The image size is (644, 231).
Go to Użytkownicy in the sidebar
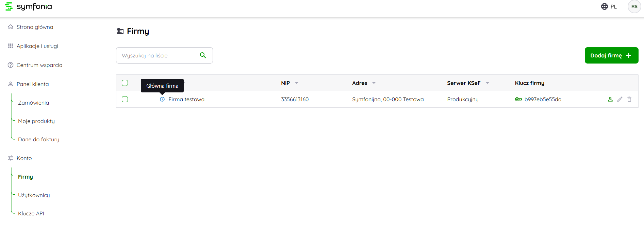click(x=34, y=195)
